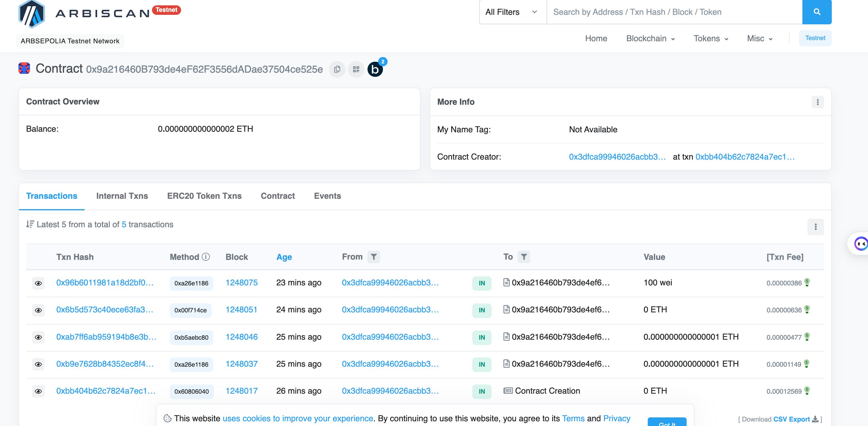Expand the Blockchain menu
This screenshot has height=426, width=868.
click(x=650, y=38)
